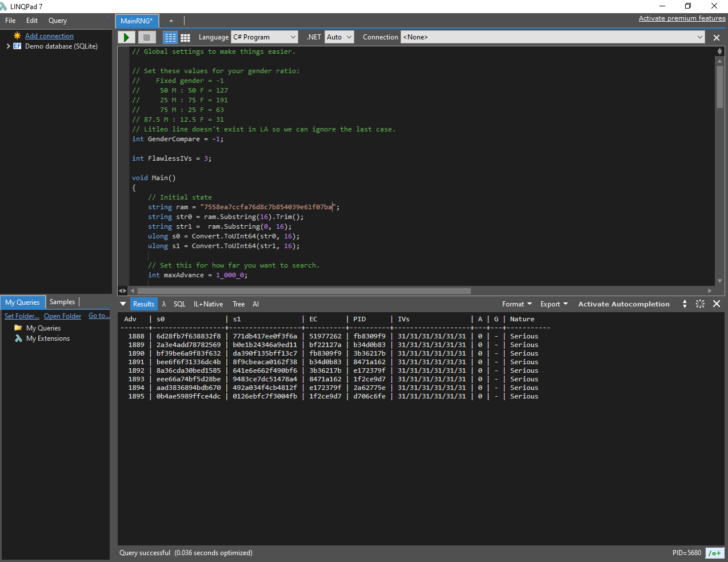Switch to the SQL output tab
This screenshot has height=562, width=728.
coord(179,304)
